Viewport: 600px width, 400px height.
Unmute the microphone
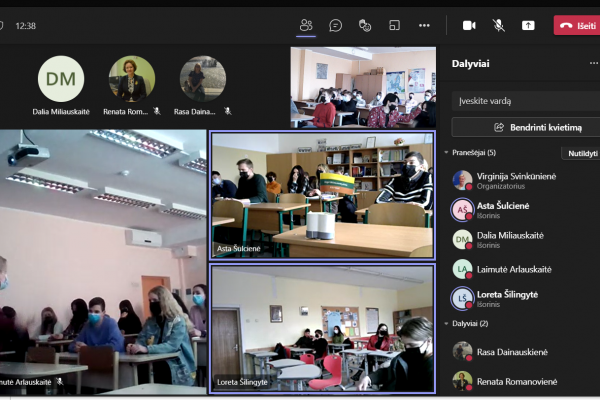pyautogui.click(x=498, y=26)
